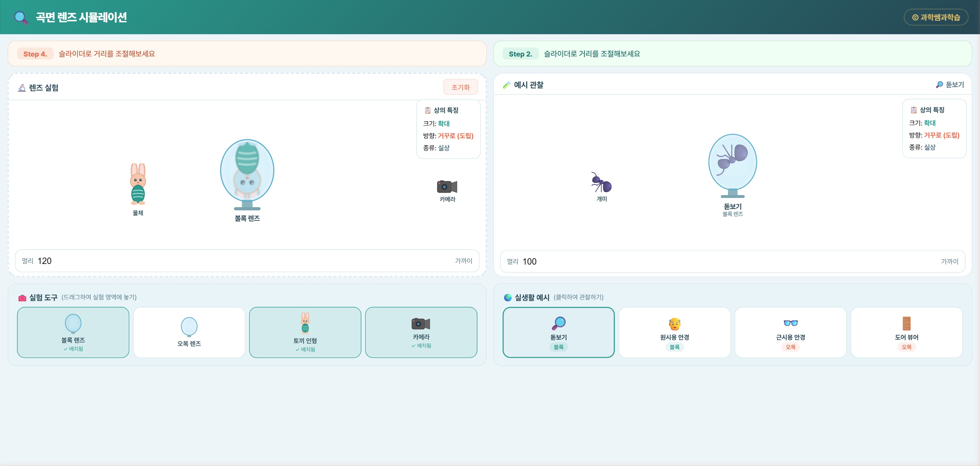Image resolution: width=980 pixels, height=466 pixels.
Task: Click the concave lens icon in the tool tray
Action: [189, 327]
